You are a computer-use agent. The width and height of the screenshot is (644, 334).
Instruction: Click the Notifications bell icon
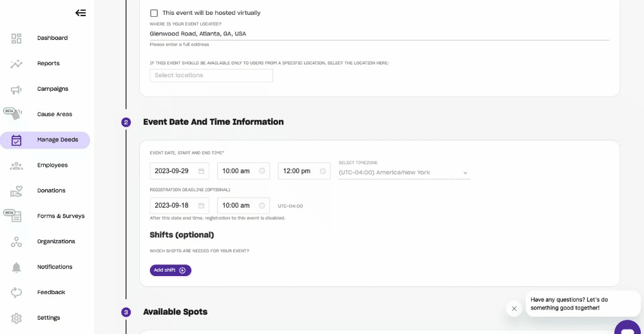pyautogui.click(x=17, y=267)
